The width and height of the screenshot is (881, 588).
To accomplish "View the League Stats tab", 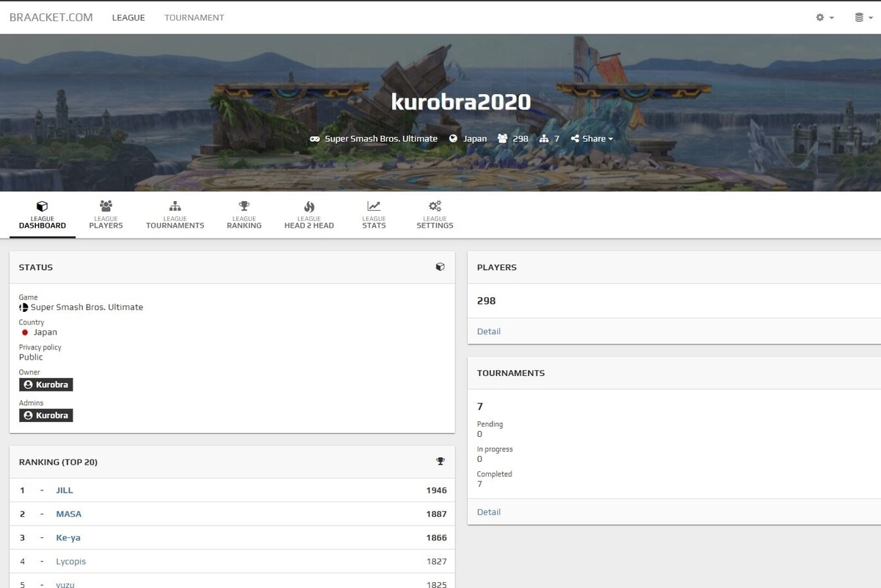I will click(374, 215).
